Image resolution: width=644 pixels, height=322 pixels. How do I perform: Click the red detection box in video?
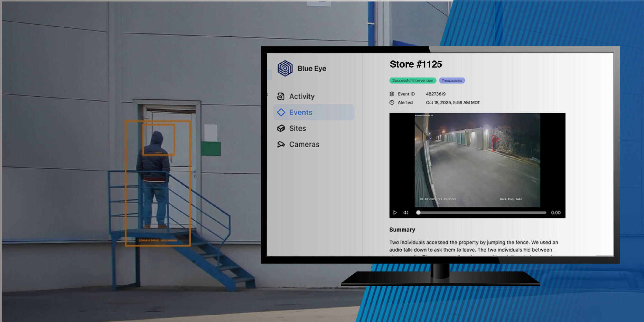click(x=494, y=143)
